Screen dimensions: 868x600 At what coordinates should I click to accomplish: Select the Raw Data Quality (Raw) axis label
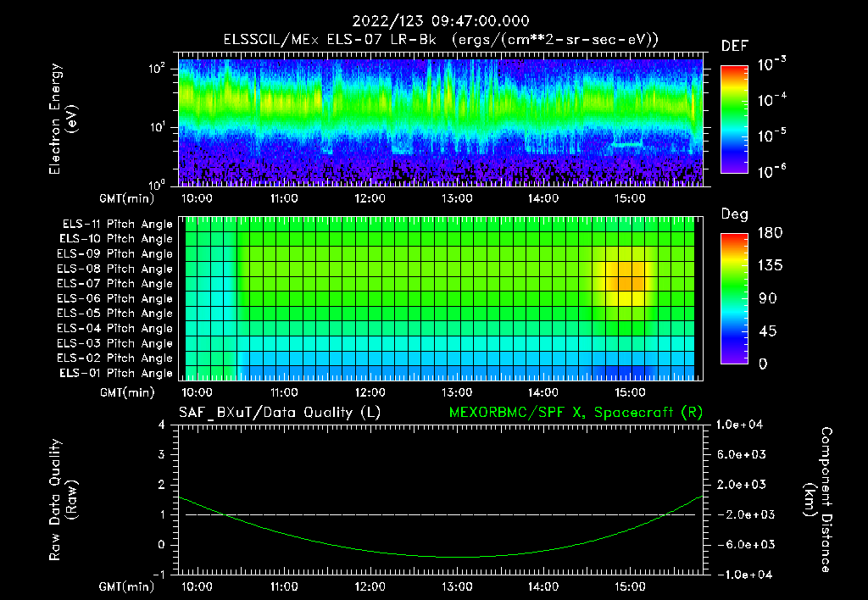[63, 500]
